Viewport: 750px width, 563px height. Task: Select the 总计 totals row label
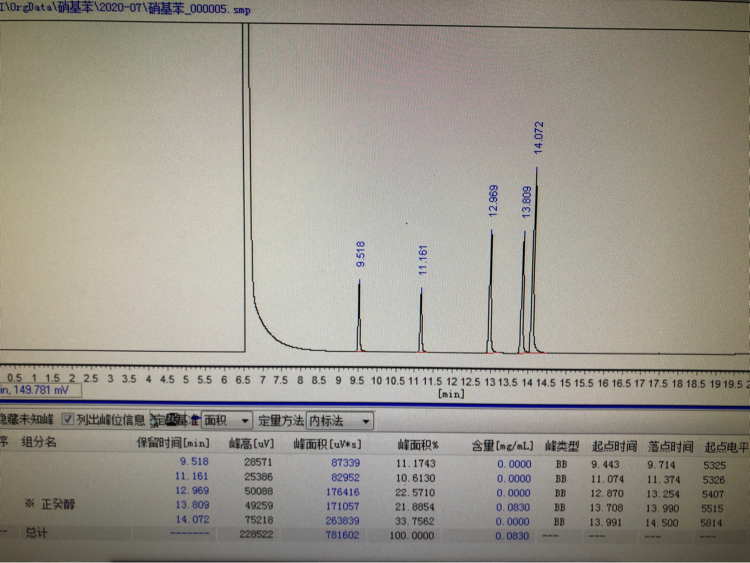(36, 532)
